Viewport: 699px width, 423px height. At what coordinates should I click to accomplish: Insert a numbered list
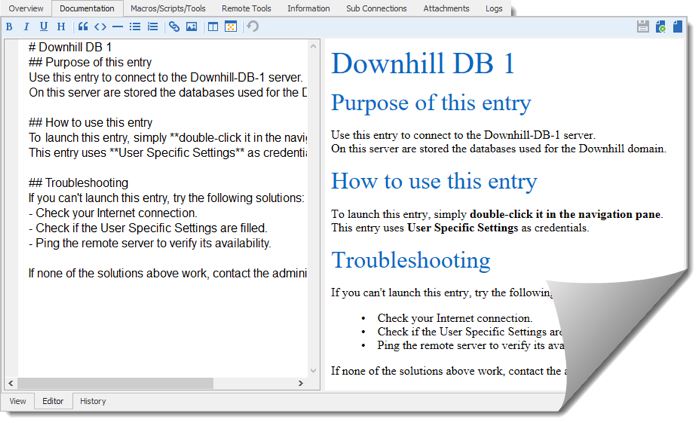pyautogui.click(x=152, y=27)
